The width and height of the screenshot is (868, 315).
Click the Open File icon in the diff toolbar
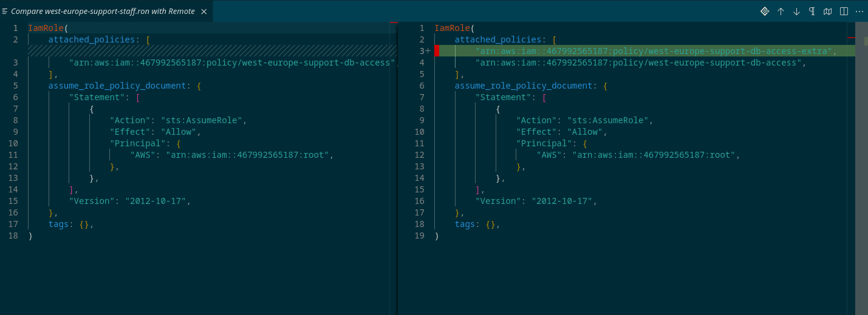pyautogui.click(x=765, y=12)
